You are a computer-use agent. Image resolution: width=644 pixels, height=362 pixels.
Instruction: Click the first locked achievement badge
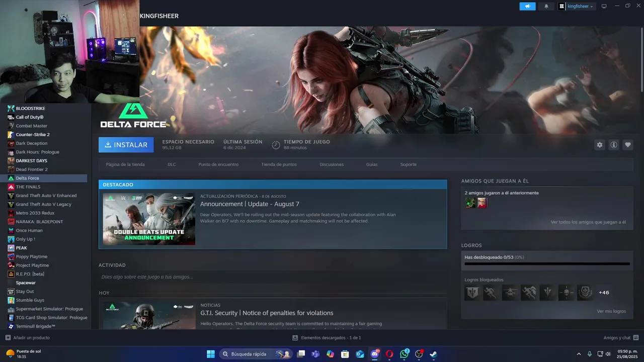pyautogui.click(x=472, y=293)
